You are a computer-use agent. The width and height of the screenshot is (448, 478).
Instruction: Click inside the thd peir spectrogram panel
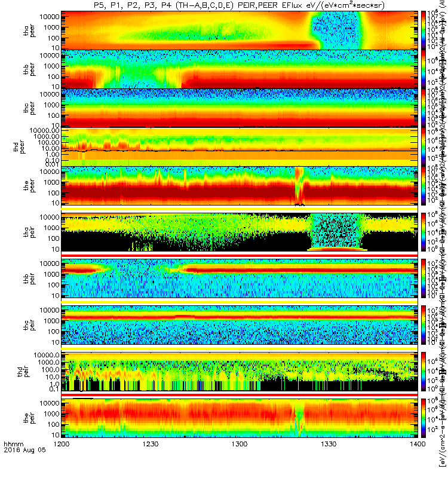[x=240, y=372]
